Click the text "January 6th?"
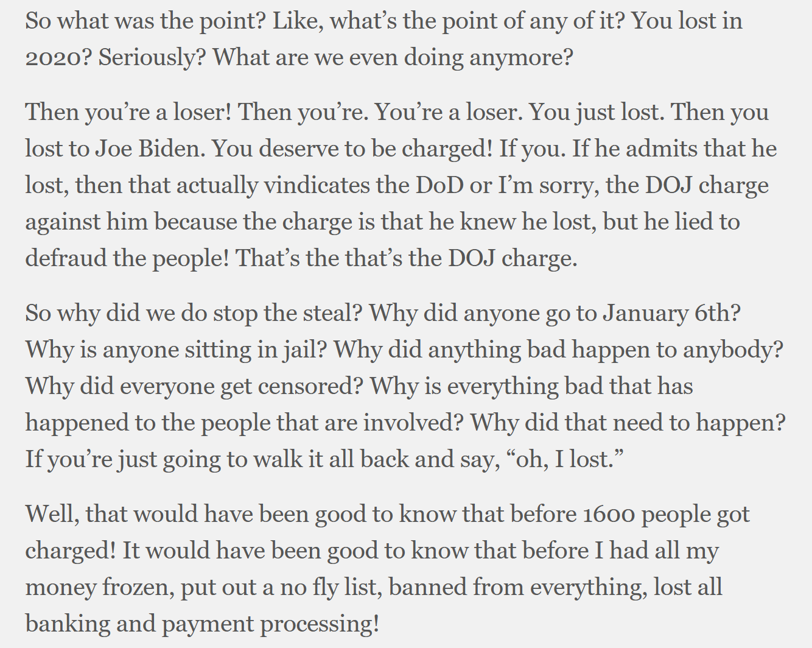 point(672,313)
